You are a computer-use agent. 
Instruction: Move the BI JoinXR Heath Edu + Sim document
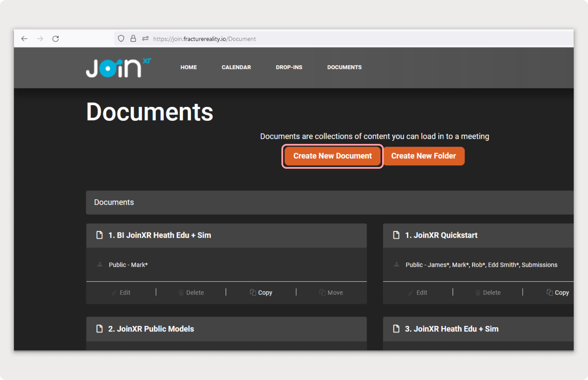331,293
